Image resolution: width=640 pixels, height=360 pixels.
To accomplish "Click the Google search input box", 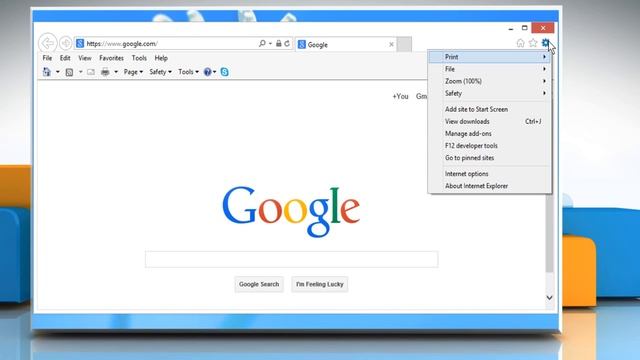I will [291, 260].
